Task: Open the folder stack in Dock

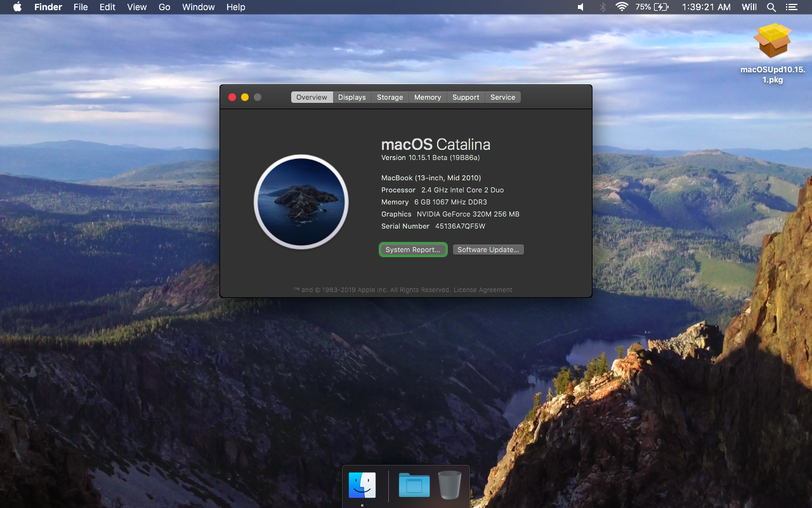Action: (414, 485)
